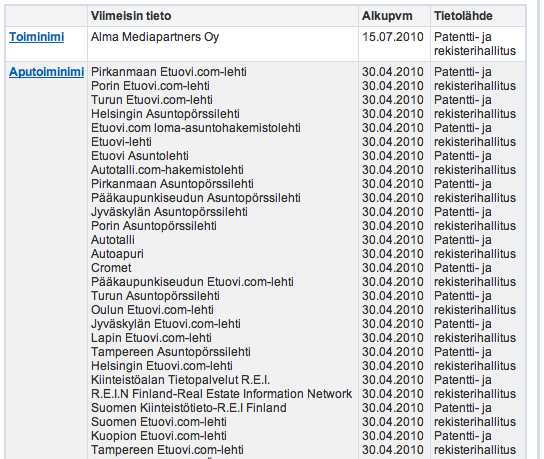Click the Alkupvm column header
The height and width of the screenshot is (459, 544).
(387, 16)
